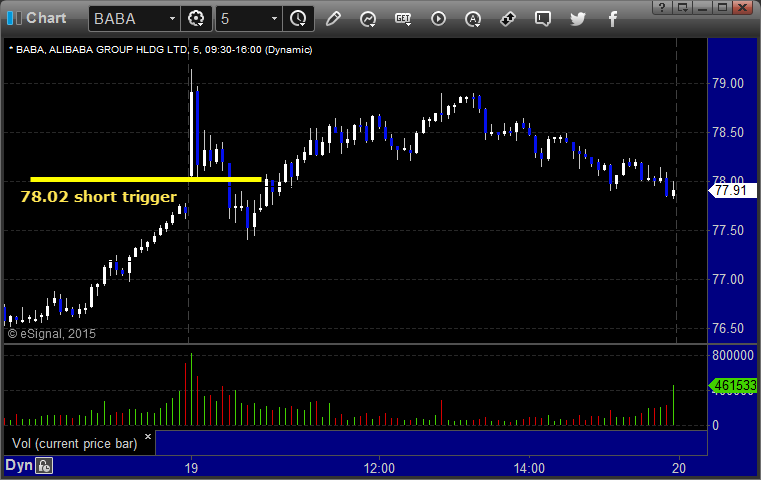Expand the BABA symbol dropdown
The width and height of the screenshot is (761, 480).
tap(172, 19)
